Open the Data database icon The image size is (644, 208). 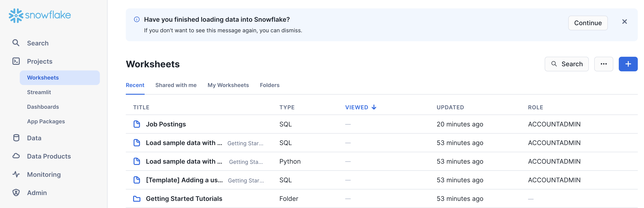[x=16, y=138]
